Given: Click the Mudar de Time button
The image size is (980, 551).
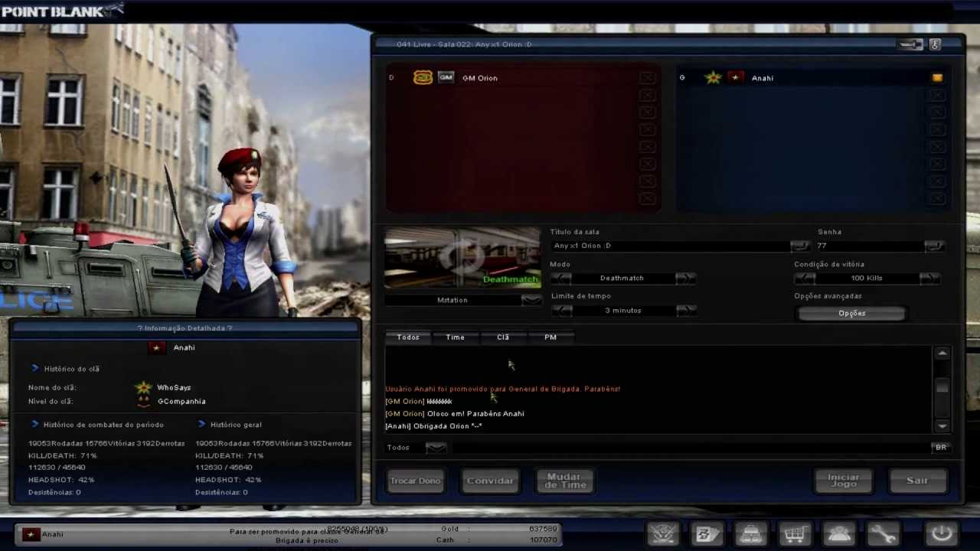Looking at the screenshot, I should (x=565, y=481).
